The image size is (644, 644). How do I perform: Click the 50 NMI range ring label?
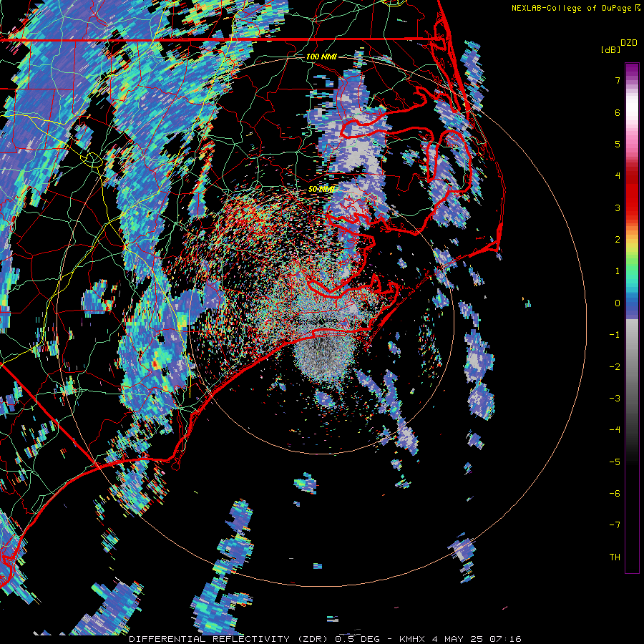click(321, 189)
